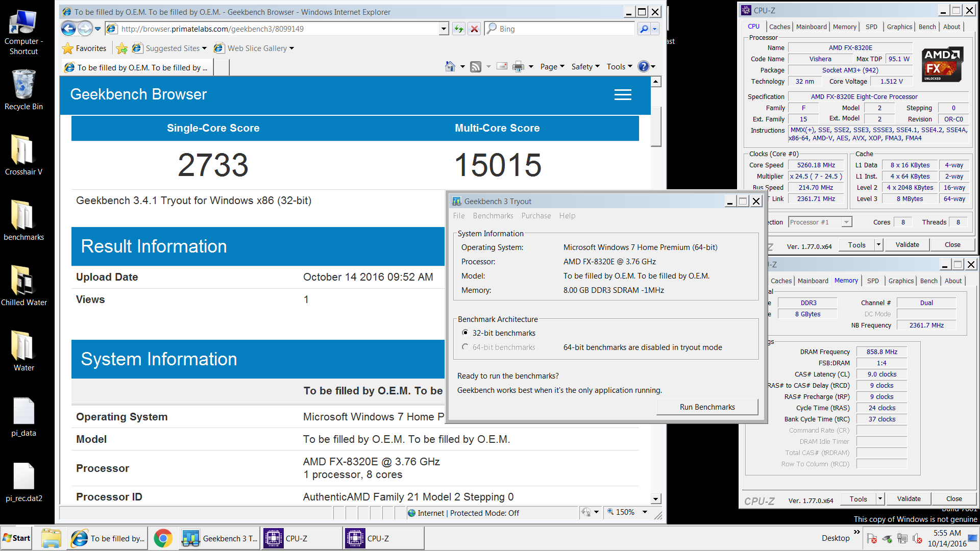Viewport: 980px width, 551px height.
Task: Open Windows Explorer from taskbar
Action: pyautogui.click(x=51, y=538)
